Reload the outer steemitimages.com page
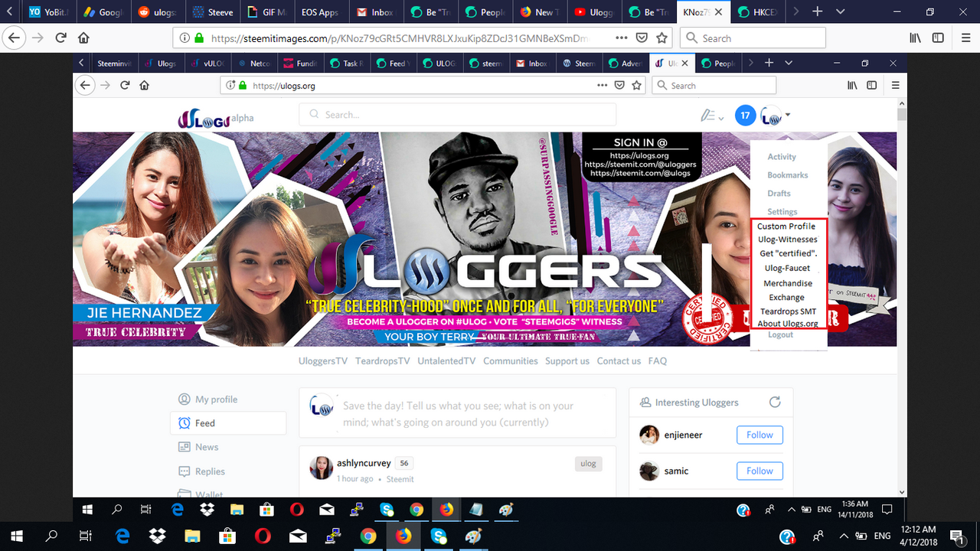 tap(61, 37)
